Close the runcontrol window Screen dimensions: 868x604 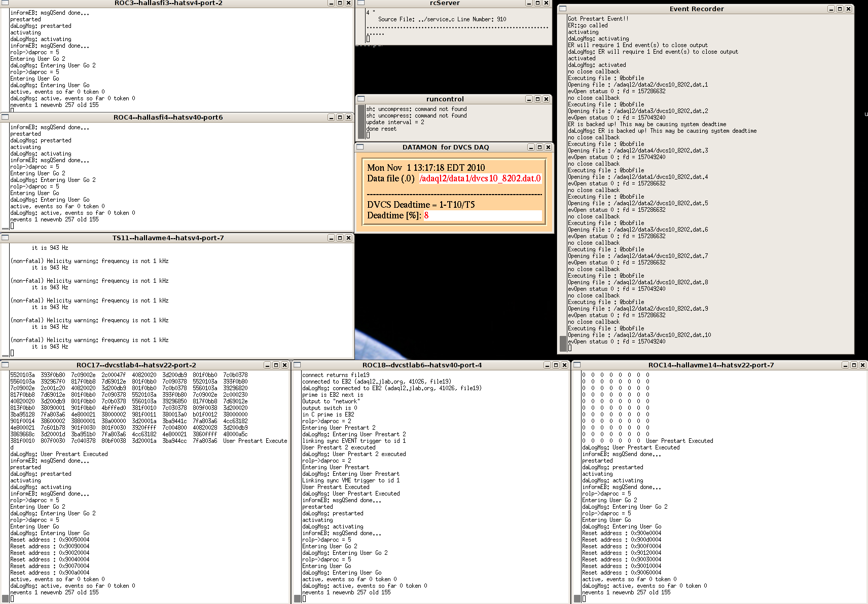546,99
